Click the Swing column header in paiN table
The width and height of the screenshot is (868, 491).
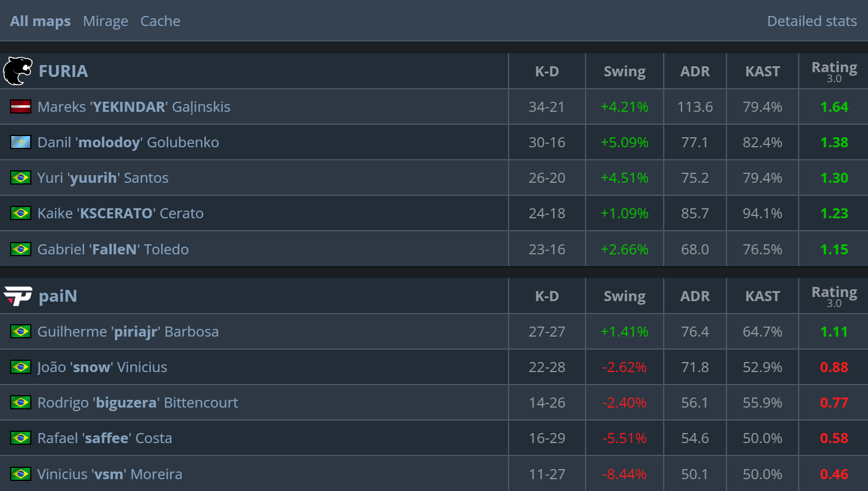coord(625,296)
